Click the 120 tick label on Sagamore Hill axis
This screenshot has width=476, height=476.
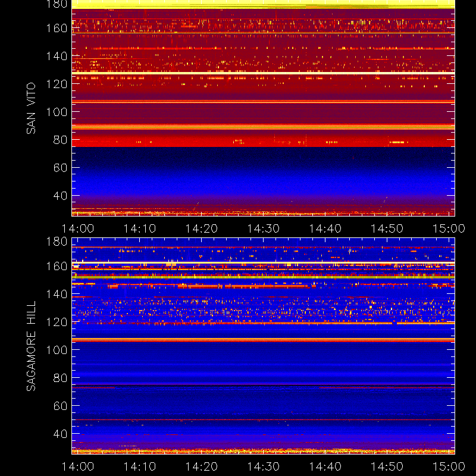(x=57, y=322)
